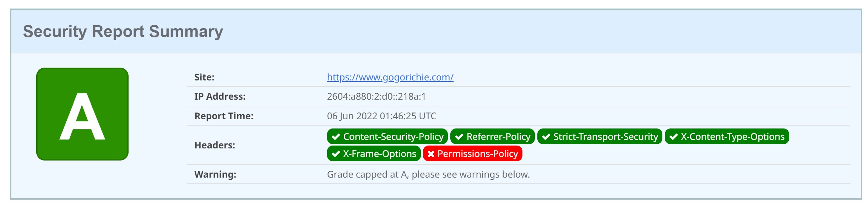The width and height of the screenshot is (868, 205).
Task: Select the Strict-Transport-Security header badge
Action: (600, 136)
